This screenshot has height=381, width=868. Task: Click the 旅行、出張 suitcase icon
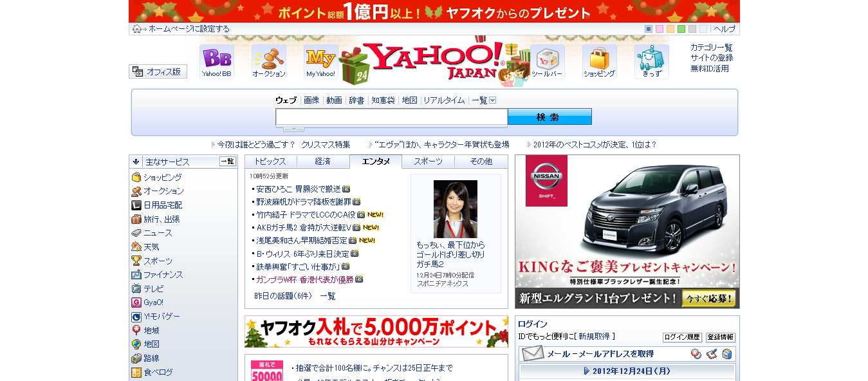(x=136, y=219)
